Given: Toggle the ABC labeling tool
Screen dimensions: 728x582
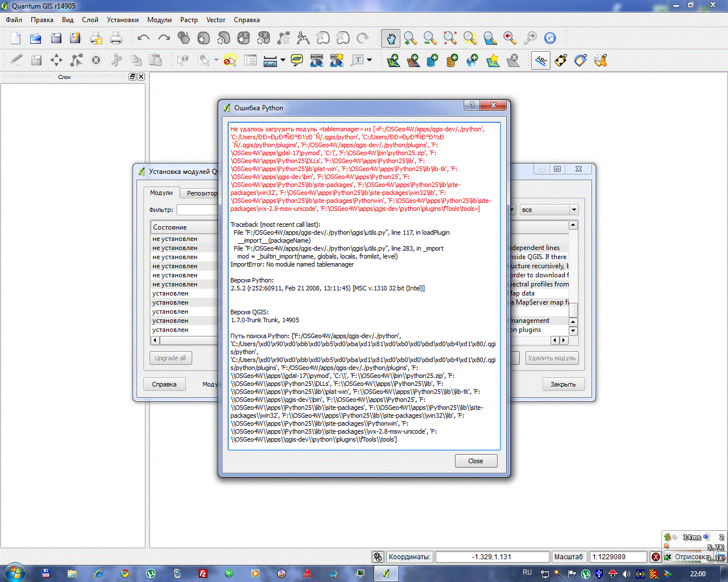Looking at the screenshot, I should [541, 60].
